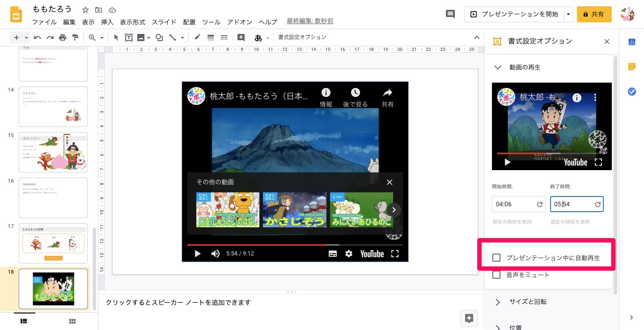Screen dimensions: 644x330
Task: Redo the last undone action
Action: click(50, 38)
